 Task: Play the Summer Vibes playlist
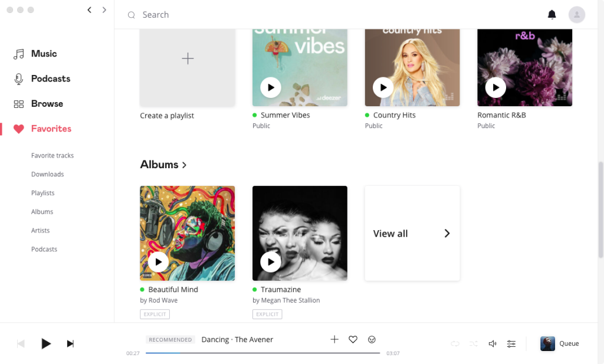click(271, 87)
